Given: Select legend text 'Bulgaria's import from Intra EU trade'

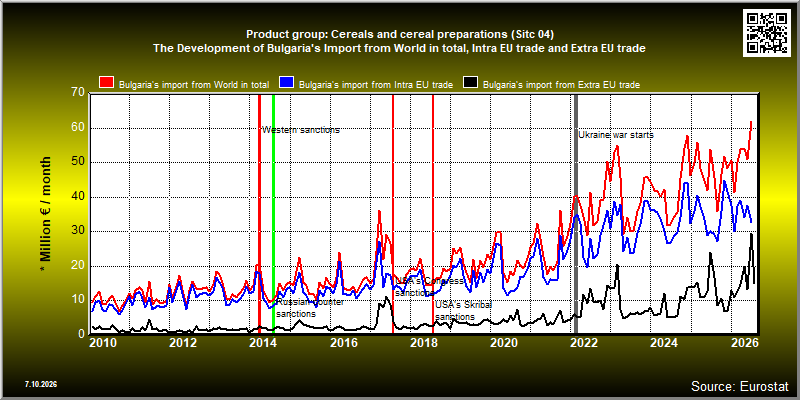Looking at the screenshot, I should point(376,85).
